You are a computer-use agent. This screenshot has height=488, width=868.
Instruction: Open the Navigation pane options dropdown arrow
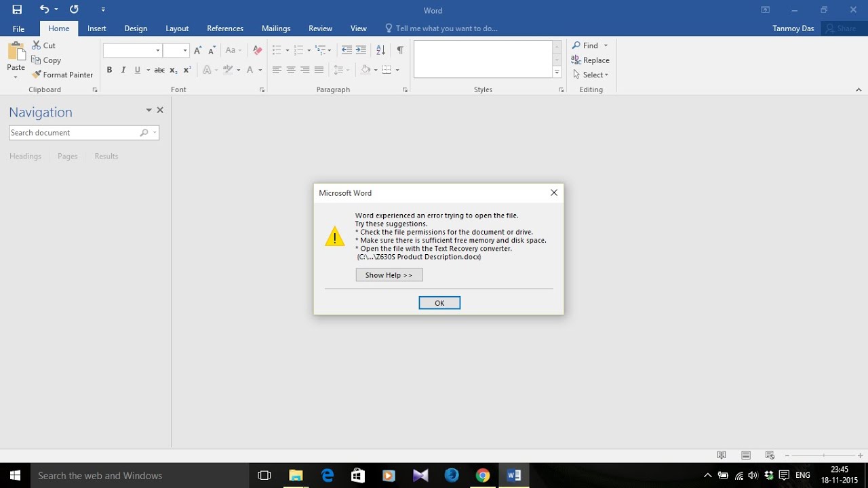point(149,110)
